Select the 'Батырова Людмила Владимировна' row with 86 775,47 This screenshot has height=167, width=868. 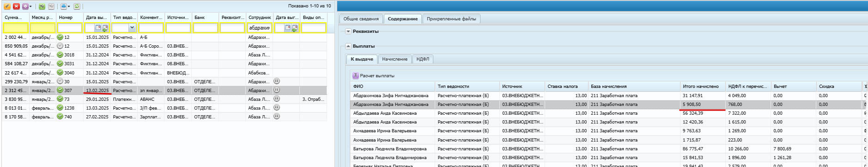(x=607, y=149)
